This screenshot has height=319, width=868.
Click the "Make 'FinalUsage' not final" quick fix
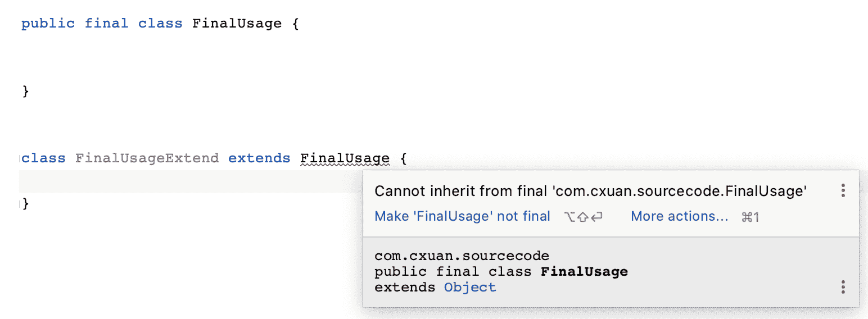[462, 216]
